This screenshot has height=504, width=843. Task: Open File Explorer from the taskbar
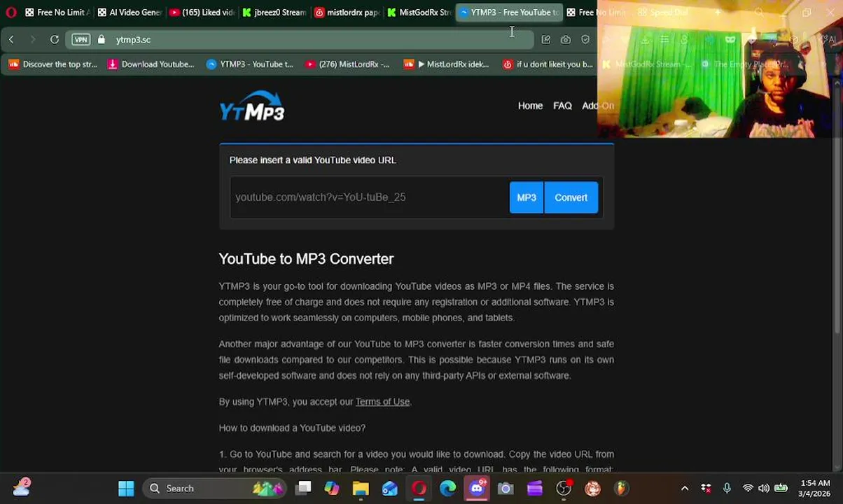361,488
